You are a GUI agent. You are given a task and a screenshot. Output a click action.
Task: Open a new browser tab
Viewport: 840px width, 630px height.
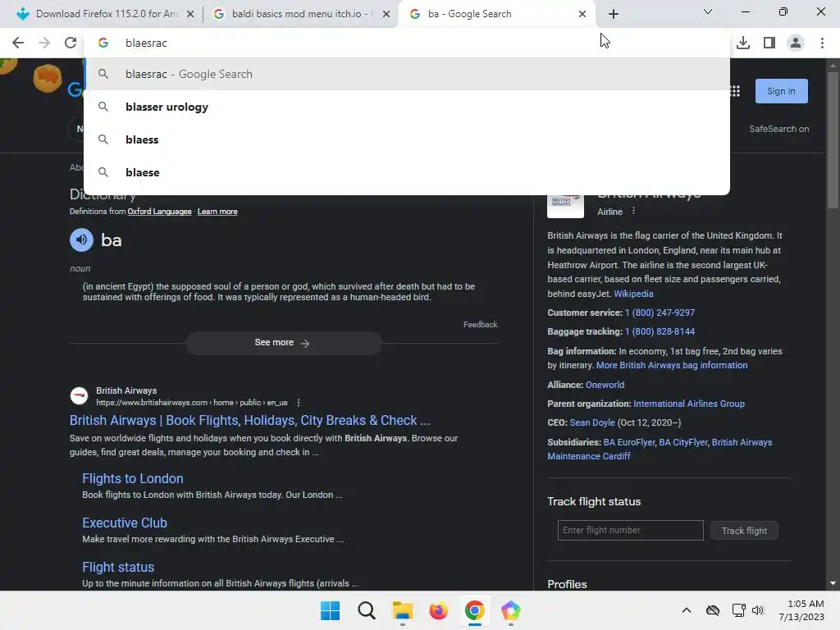click(614, 14)
